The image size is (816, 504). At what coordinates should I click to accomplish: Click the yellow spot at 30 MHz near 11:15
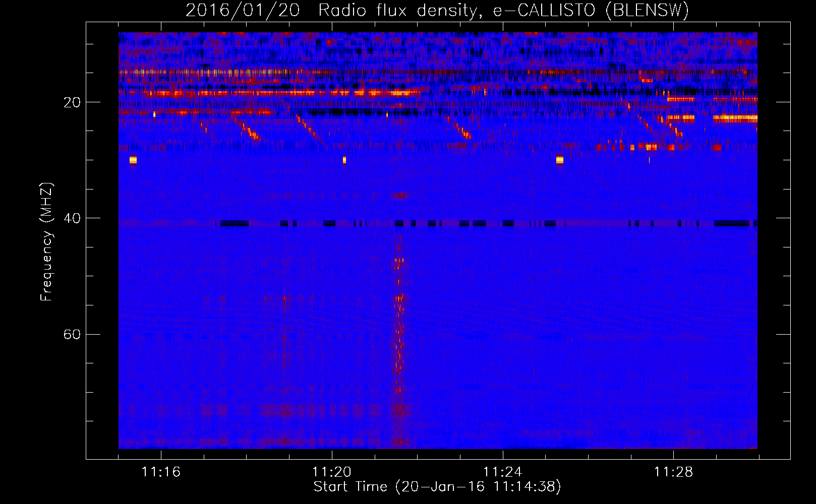click(133, 160)
